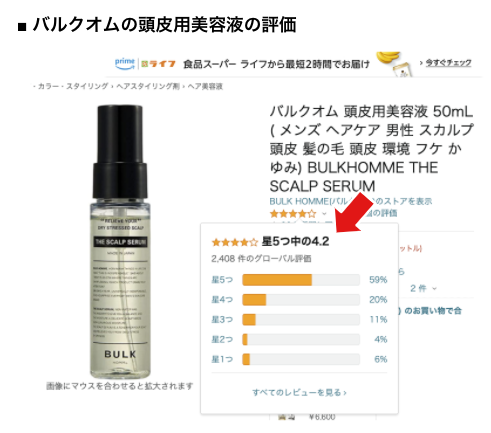Screen dimensions: 491x433
Task: Click the 星1つ rating bar
Action: tap(301, 359)
